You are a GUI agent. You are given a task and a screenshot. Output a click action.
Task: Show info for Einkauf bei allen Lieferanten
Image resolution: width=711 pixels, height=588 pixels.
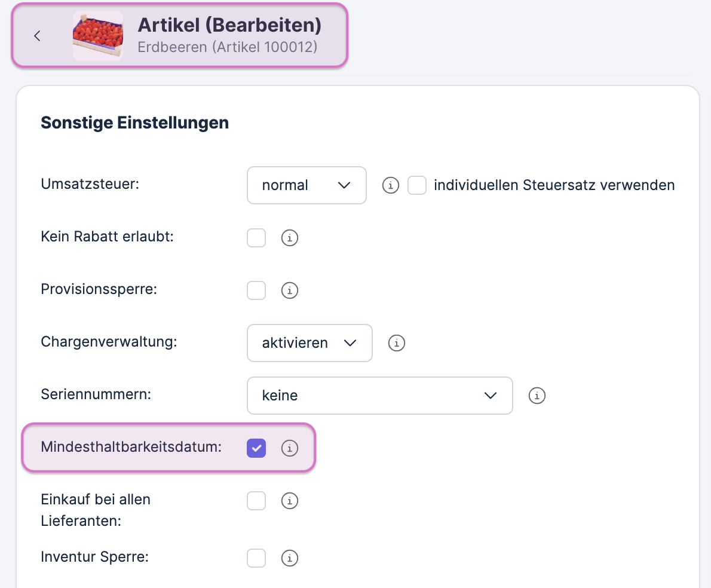[x=290, y=501]
